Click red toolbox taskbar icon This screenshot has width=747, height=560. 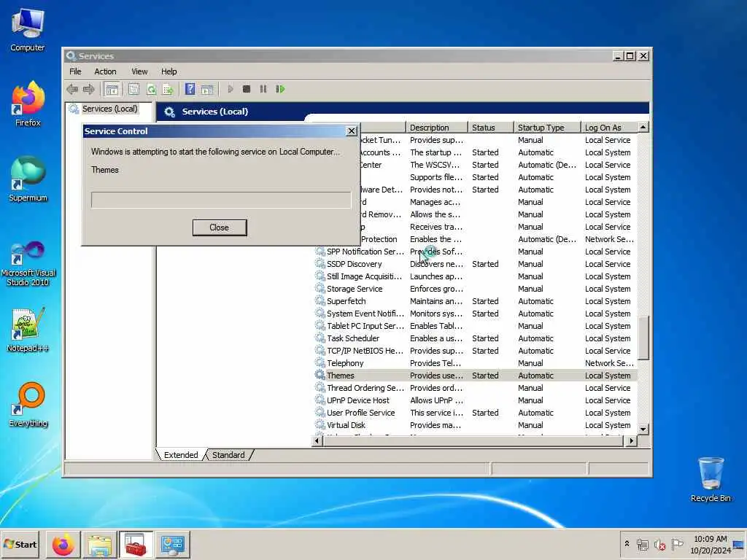point(136,544)
